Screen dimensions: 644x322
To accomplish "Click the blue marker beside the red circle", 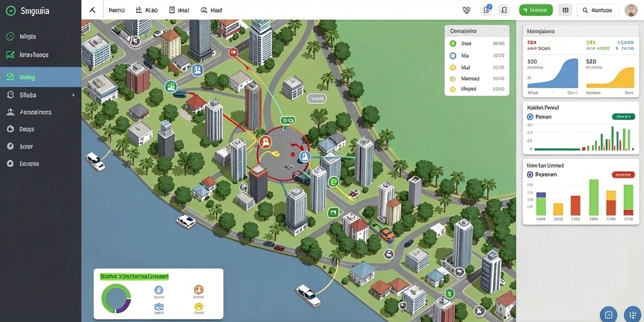I will coord(304,156).
